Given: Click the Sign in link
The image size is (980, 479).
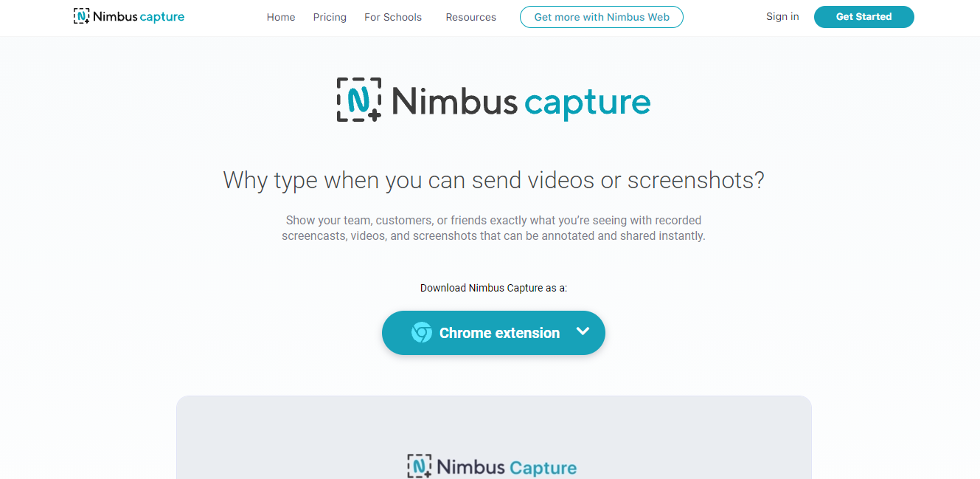Looking at the screenshot, I should (x=782, y=16).
